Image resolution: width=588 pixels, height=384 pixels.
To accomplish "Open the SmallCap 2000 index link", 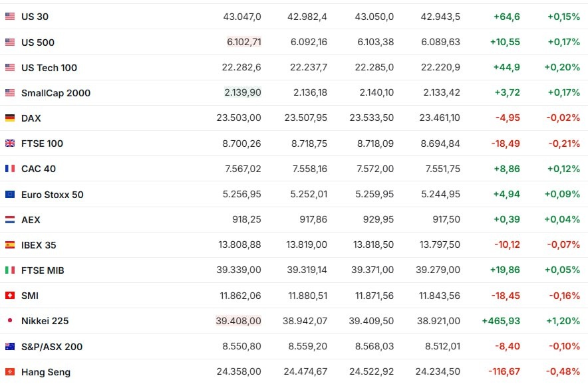I will (56, 93).
